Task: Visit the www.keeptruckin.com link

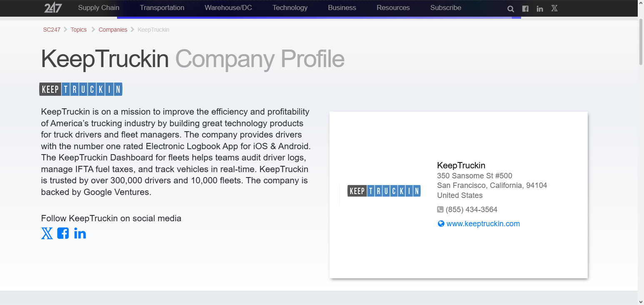Action: [483, 224]
